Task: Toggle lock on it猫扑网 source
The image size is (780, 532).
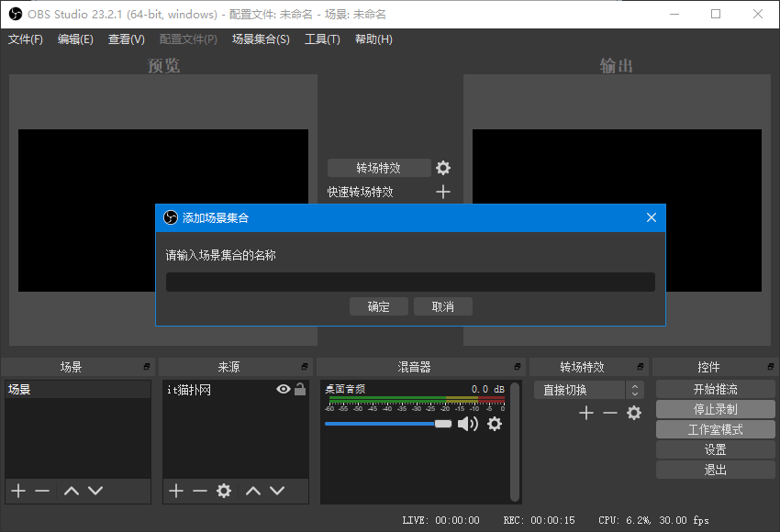Action: [300, 389]
